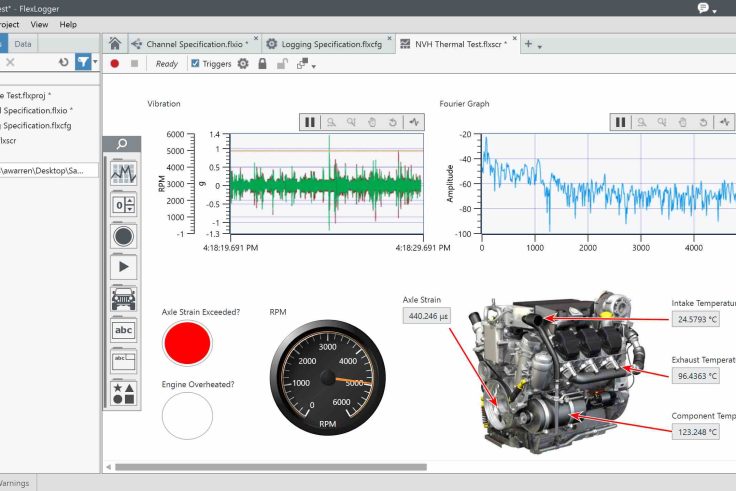Open trigger settings gear icon
The width and height of the screenshot is (736, 491).
tap(243, 63)
